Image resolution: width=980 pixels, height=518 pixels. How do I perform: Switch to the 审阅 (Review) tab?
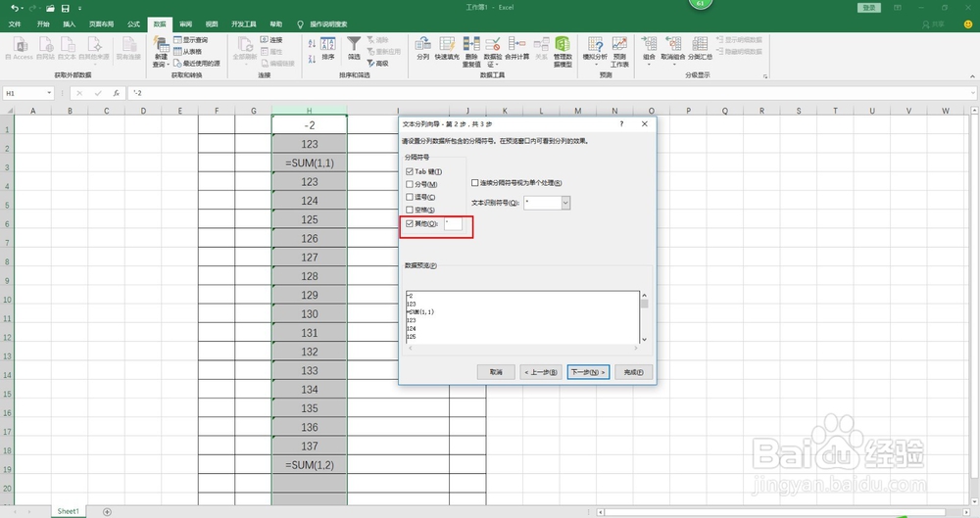pos(185,24)
